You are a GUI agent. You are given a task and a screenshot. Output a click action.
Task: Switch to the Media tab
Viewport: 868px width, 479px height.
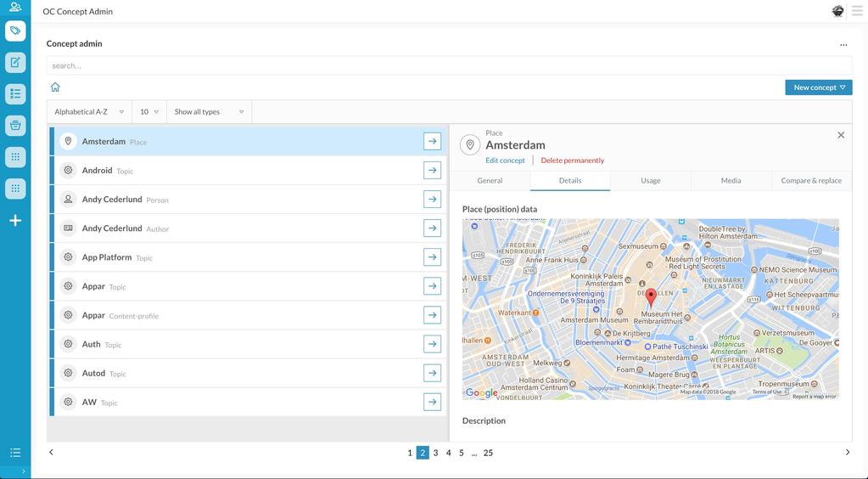pos(731,181)
